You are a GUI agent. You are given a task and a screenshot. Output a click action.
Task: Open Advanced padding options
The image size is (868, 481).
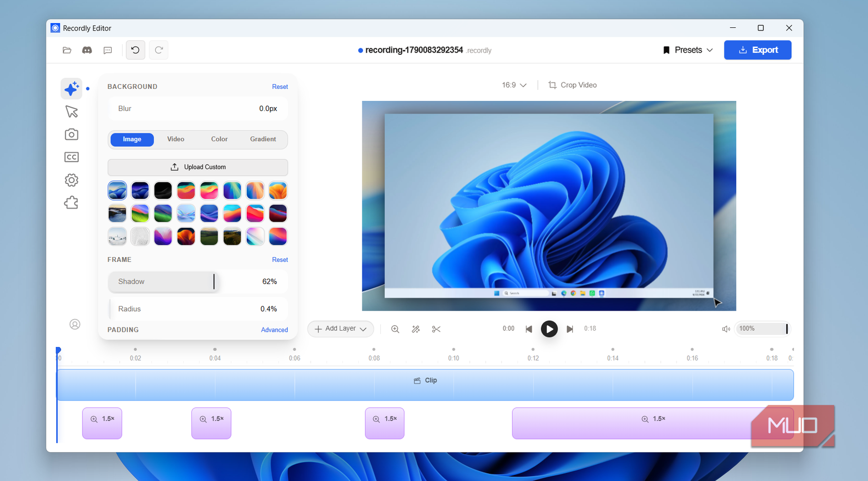275,330
